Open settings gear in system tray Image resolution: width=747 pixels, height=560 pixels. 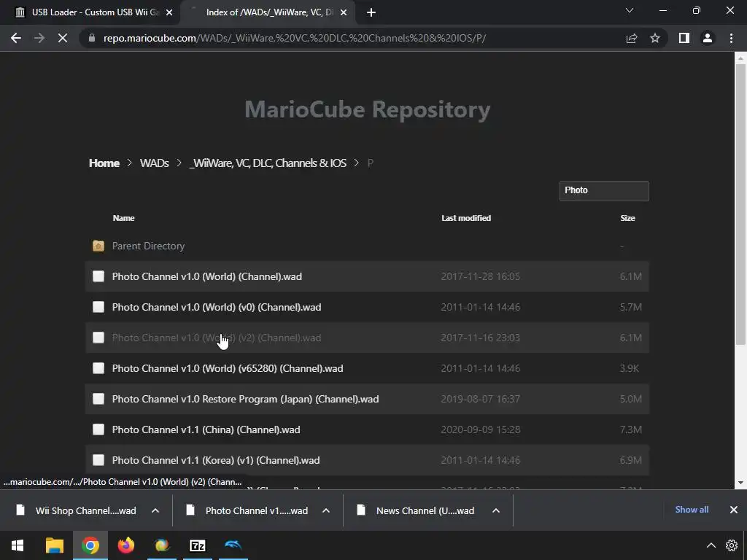732,545
